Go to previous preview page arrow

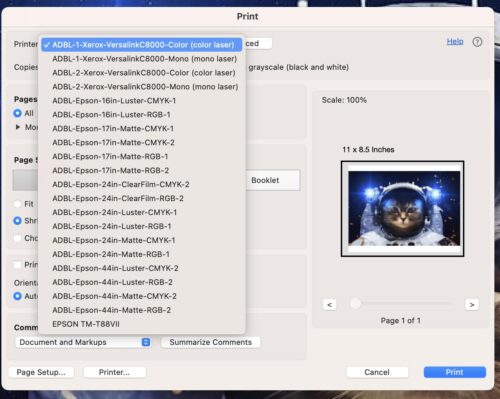click(329, 305)
